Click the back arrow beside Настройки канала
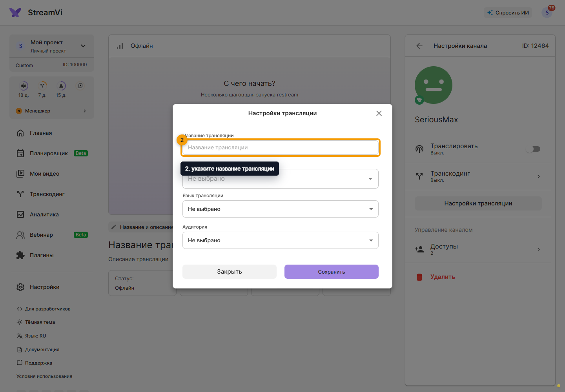The height and width of the screenshot is (392, 565). [419, 46]
